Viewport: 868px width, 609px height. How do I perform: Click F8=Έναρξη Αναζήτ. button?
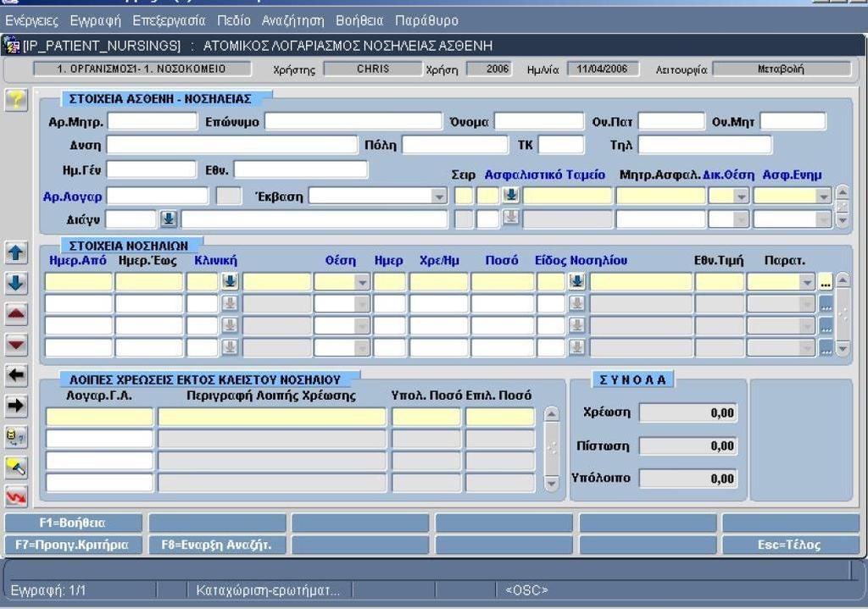pyautogui.click(x=217, y=545)
